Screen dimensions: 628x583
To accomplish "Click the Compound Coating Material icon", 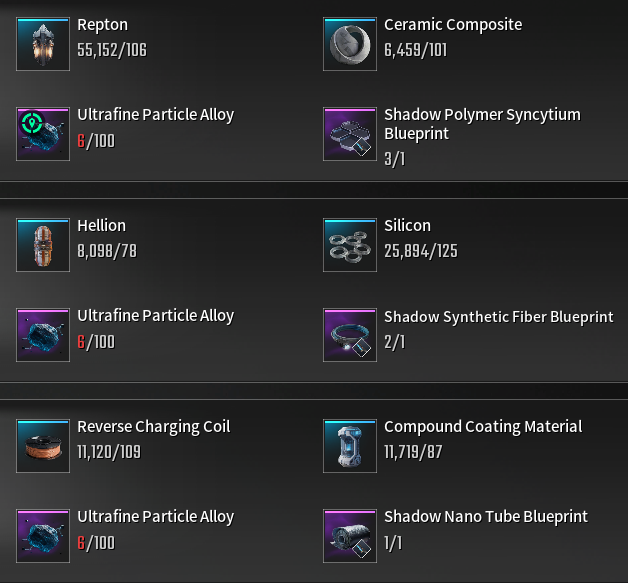I will pyautogui.click(x=350, y=446).
